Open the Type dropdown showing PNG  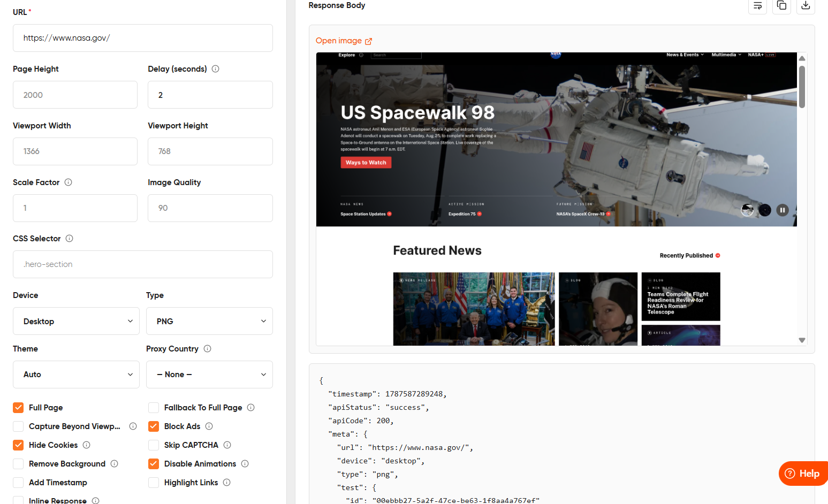(x=209, y=321)
